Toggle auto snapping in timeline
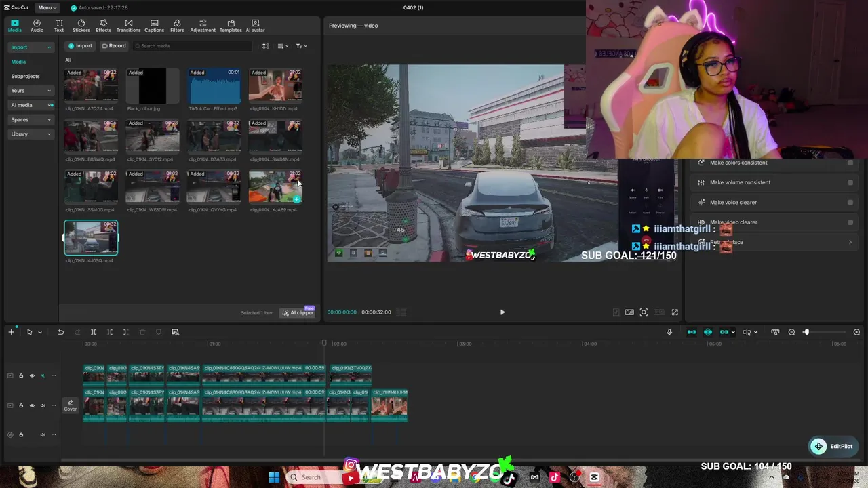Screen dimensions: 868x488 click(708, 332)
